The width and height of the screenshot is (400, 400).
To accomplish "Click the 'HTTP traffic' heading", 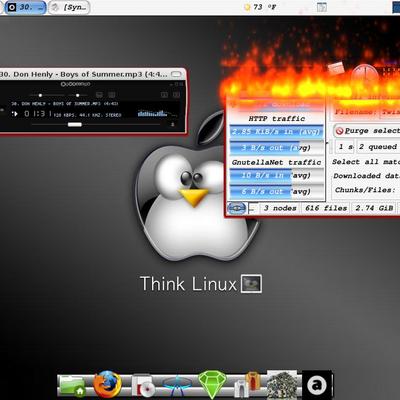I will coord(277,118).
